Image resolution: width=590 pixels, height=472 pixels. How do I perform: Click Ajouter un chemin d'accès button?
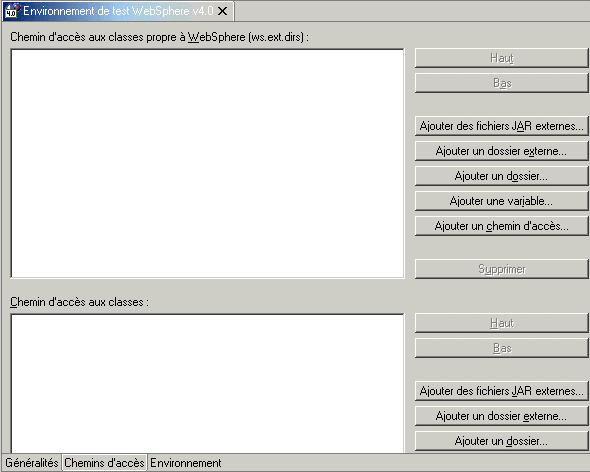click(x=502, y=226)
